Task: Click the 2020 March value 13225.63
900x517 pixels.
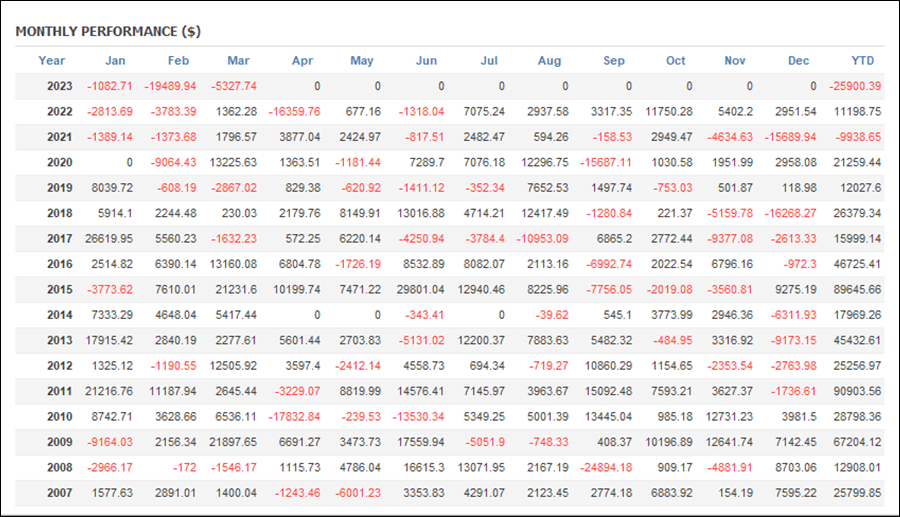Action: [233, 162]
